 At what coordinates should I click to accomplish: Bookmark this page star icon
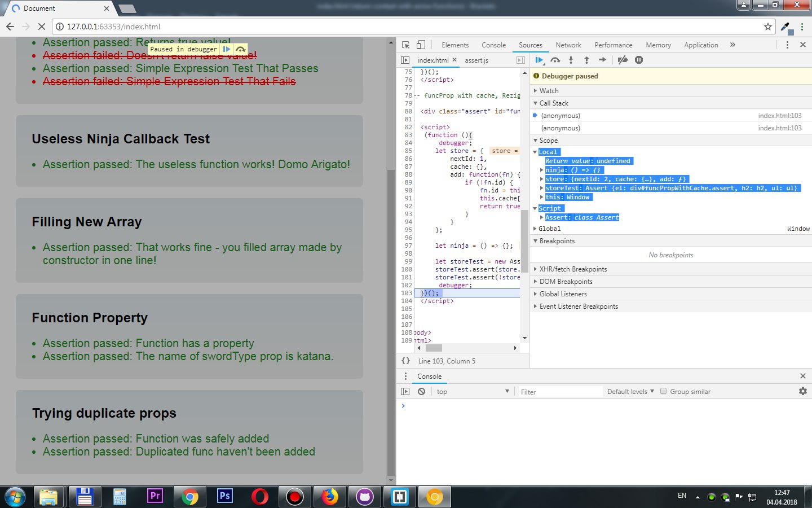click(767, 27)
